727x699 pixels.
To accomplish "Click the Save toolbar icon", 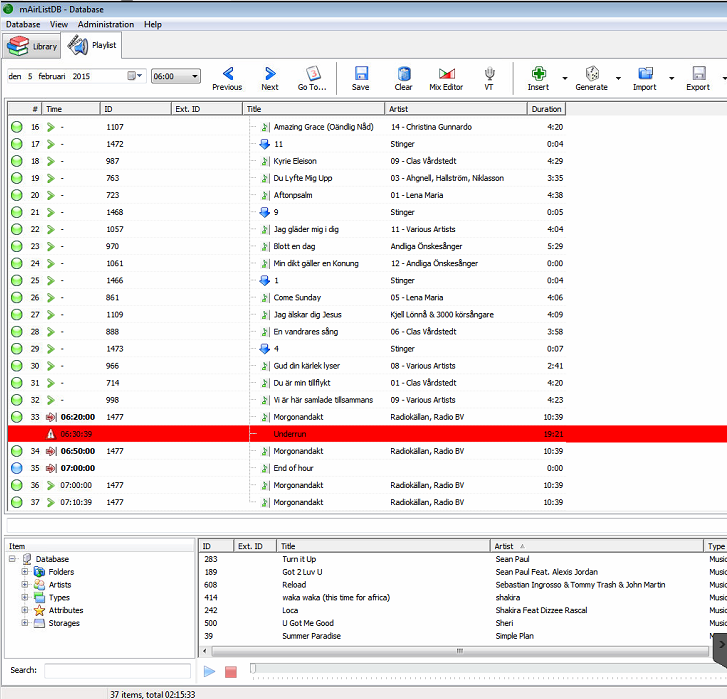I will (x=361, y=75).
